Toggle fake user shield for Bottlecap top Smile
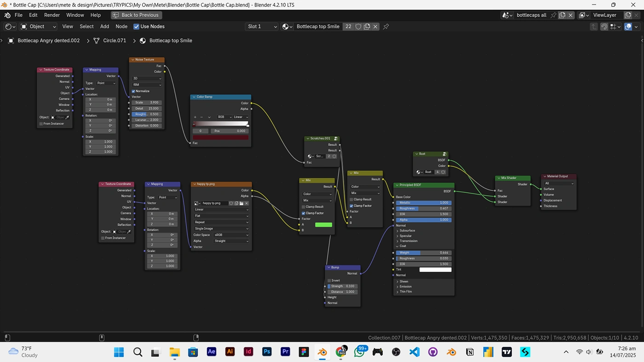 (x=358, y=27)
